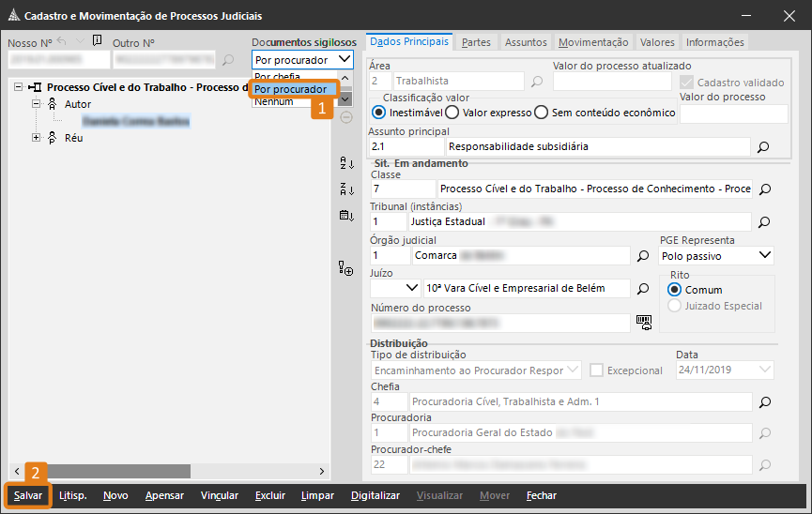
Task: Select the Valor expresso radio button
Action: tap(452, 113)
